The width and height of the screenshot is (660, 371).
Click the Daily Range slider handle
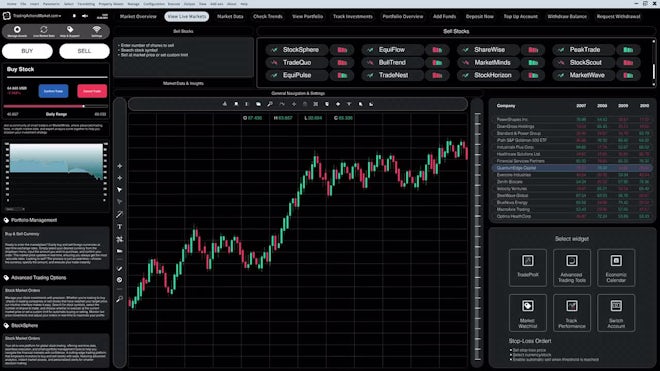pyautogui.click(x=84, y=106)
